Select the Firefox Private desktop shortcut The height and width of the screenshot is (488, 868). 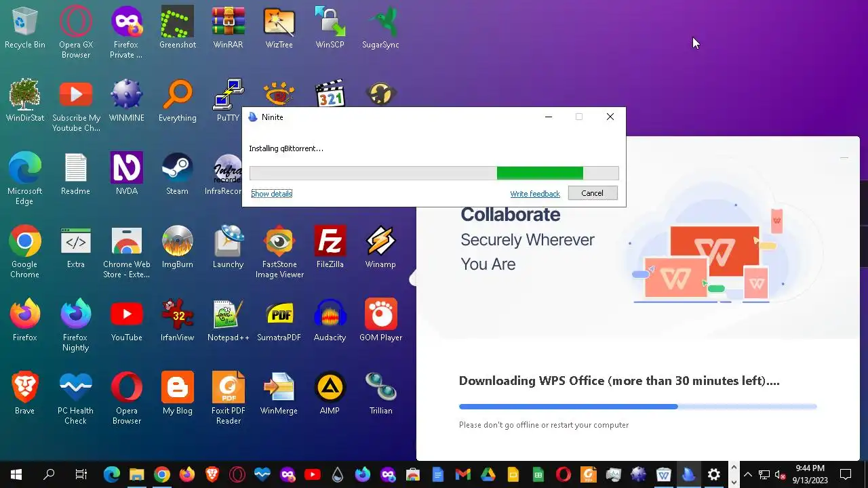[x=127, y=33]
